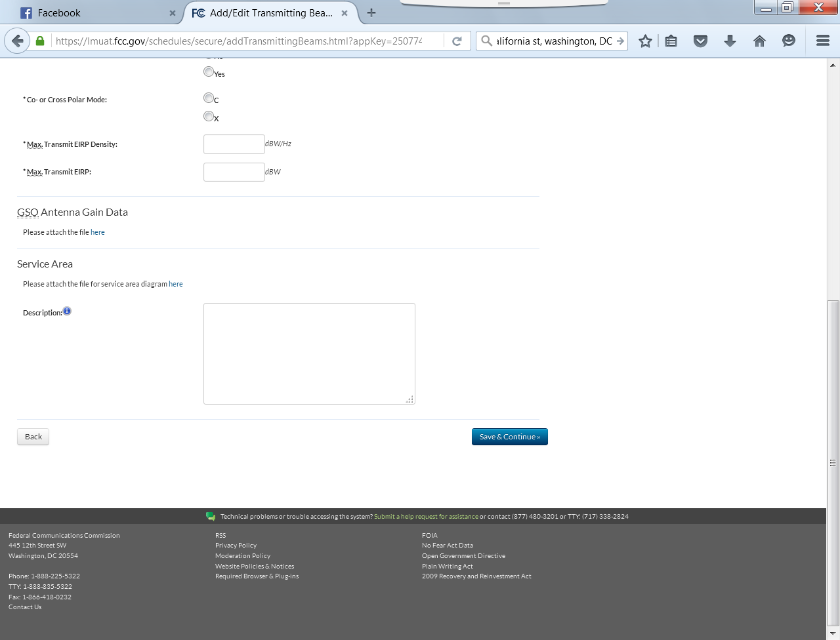Select polar mode C radio button
The image size is (840, 640).
tap(209, 98)
